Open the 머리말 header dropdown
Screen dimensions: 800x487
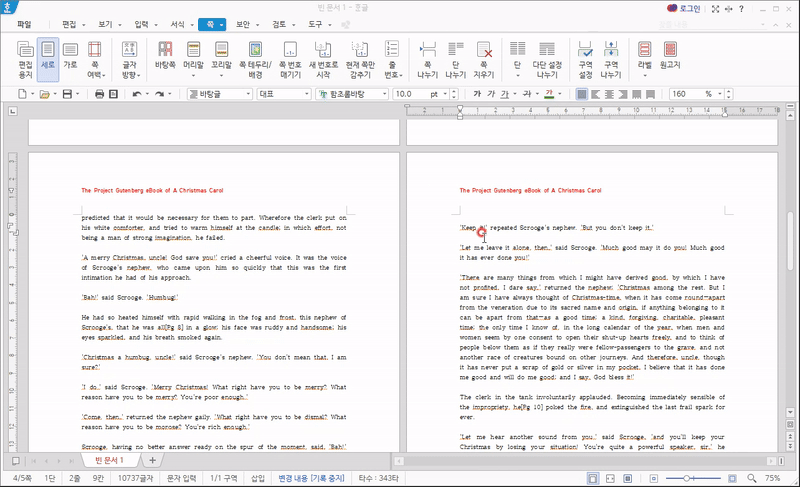(193, 60)
